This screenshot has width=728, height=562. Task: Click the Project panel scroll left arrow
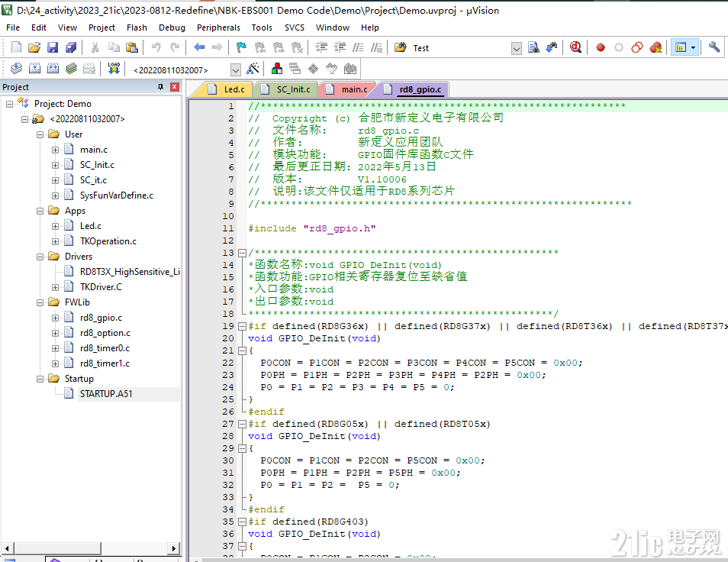coord(7,548)
